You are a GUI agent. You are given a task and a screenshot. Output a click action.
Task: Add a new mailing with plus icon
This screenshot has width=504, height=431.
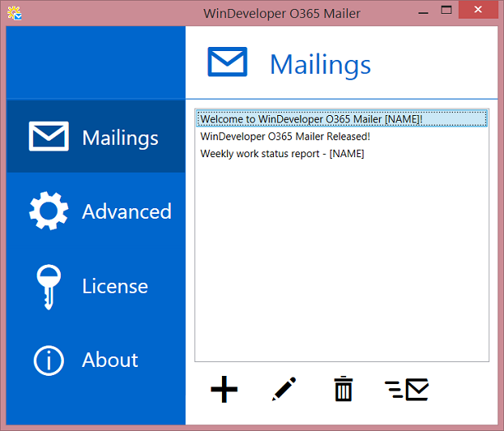pos(224,390)
